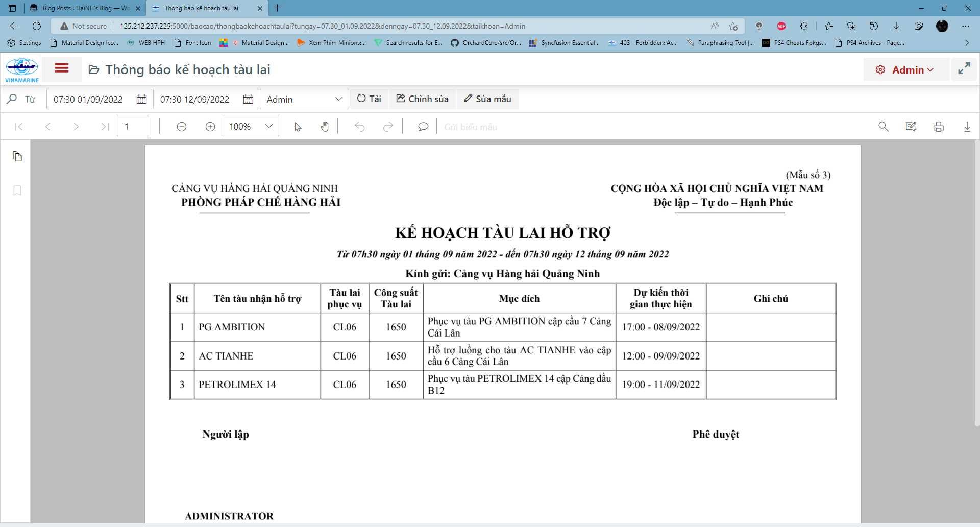
Task: Select the pan hand tool
Action: [325, 127]
